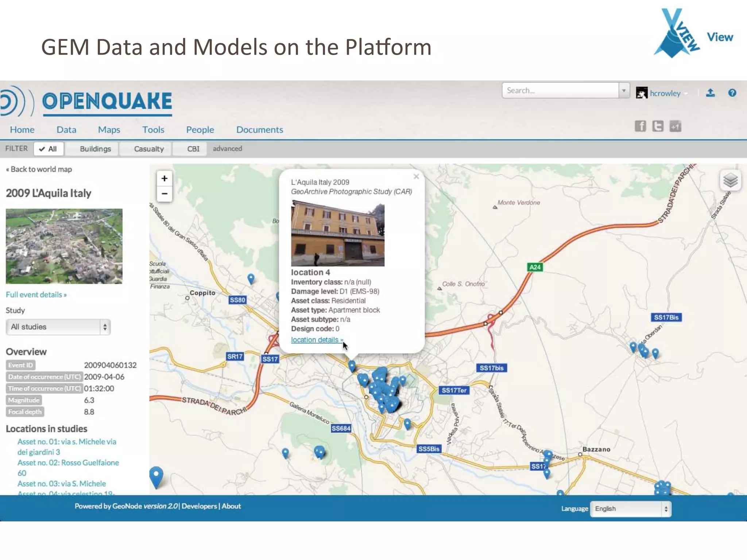
Task: Click the Bazzano town label
Action: (x=596, y=449)
